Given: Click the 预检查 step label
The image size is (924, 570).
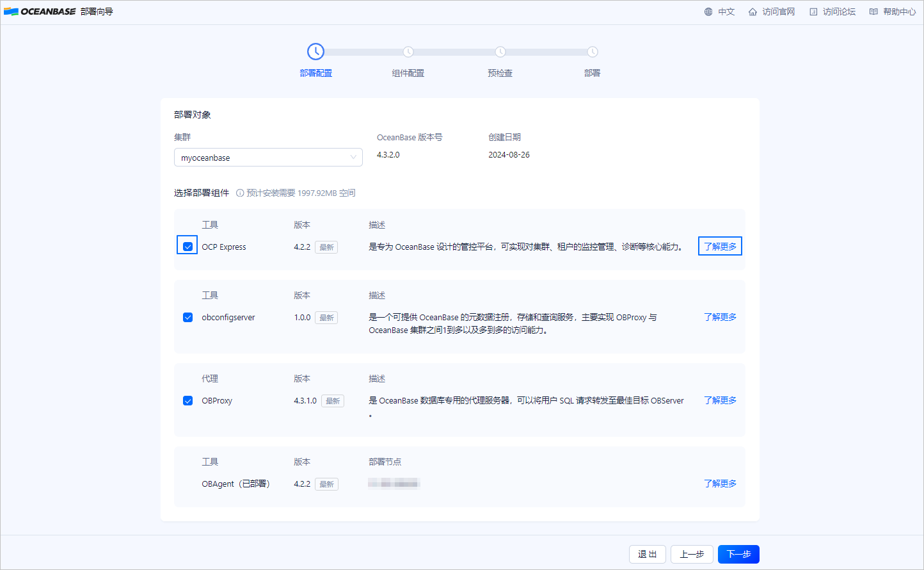Looking at the screenshot, I should tap(500, 73).
